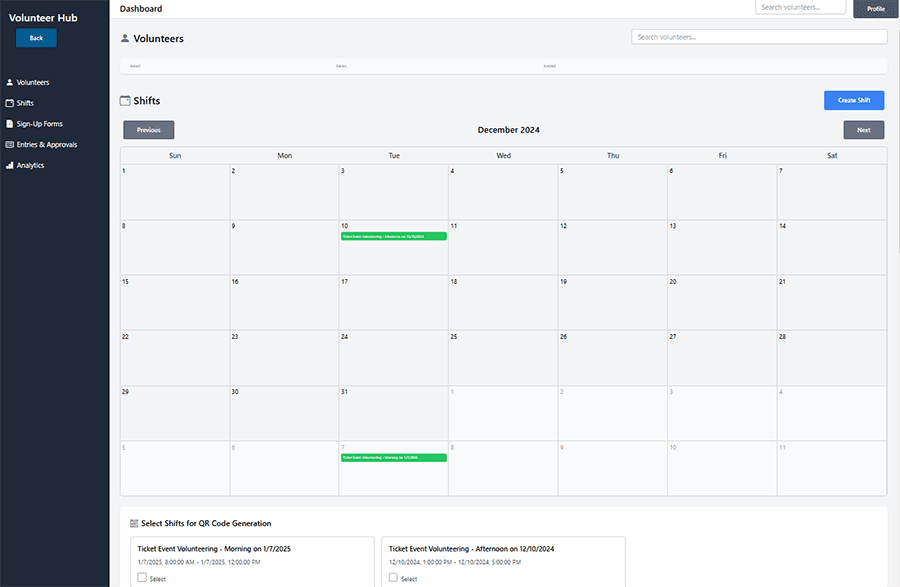The height and width of the screenshot is (587, 900).
Task: Open Entries & Approvals from the sidebar
Action: coord(41,145)
